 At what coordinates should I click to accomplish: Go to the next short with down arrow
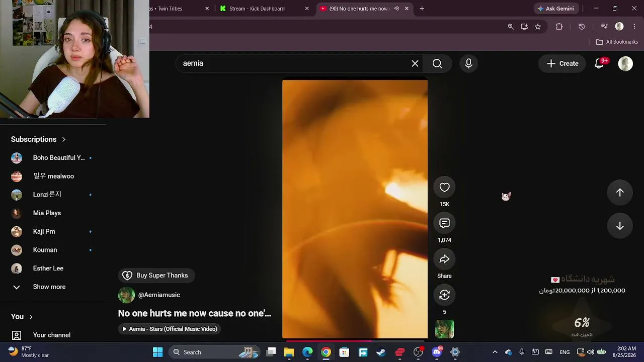(x=620, y=226)
